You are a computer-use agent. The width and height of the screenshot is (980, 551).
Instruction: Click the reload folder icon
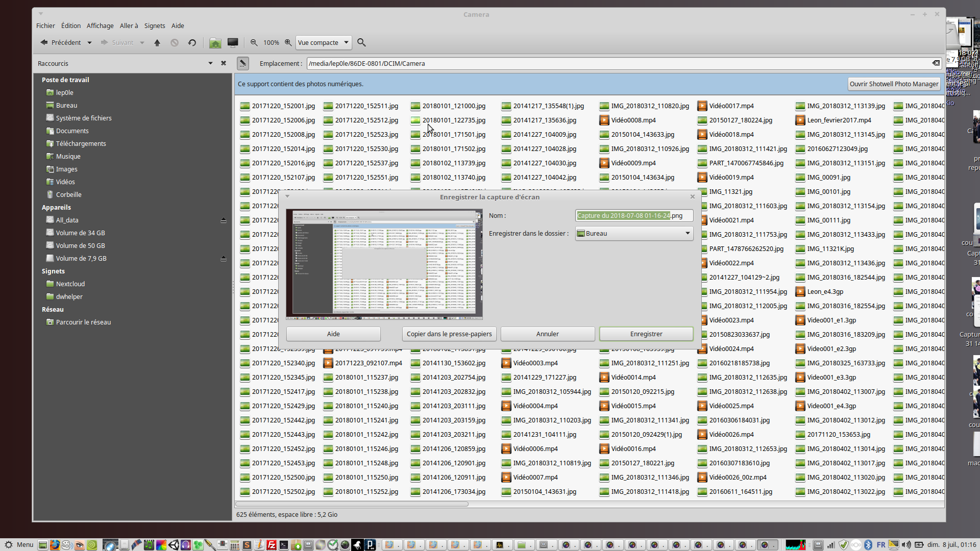tap(192, 43)
